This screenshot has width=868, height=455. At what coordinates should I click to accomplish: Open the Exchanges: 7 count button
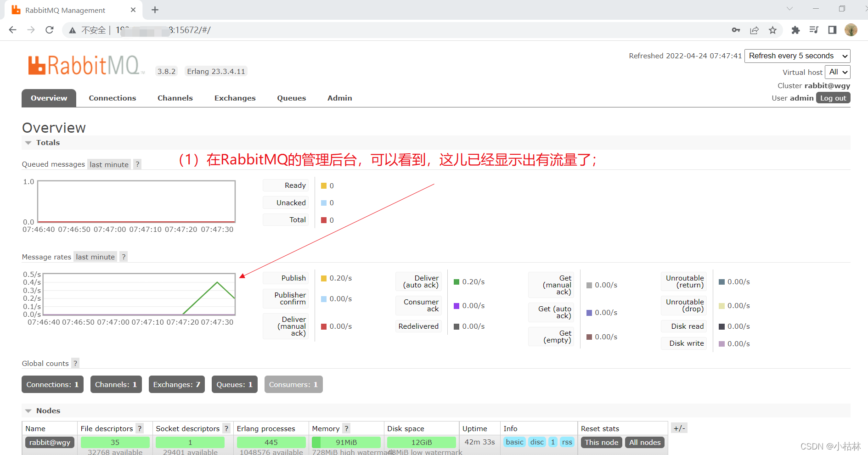177,384
